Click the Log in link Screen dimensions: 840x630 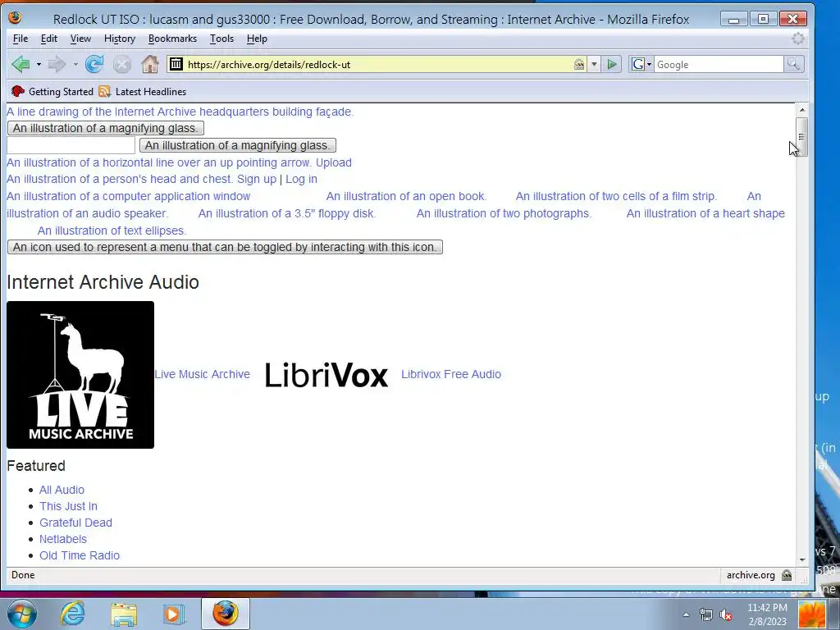click(x=301, y=179)
